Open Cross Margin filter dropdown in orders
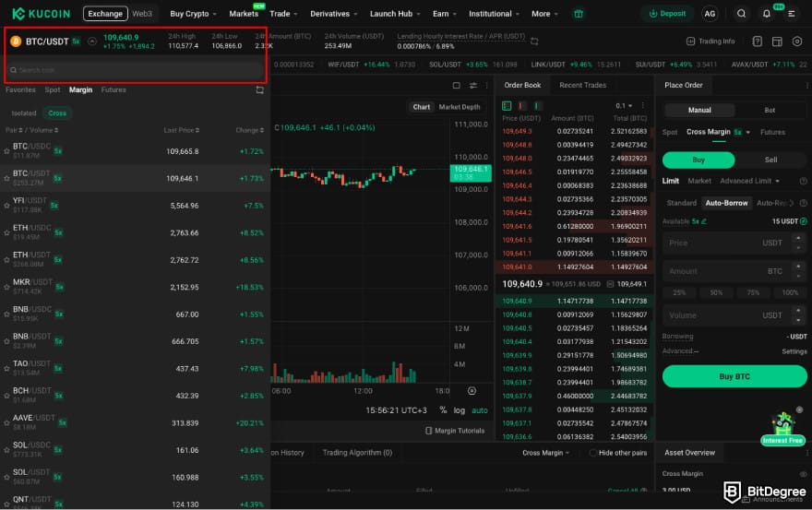The height and width of the screenshot is (510, 812). (x=545, y=453)
